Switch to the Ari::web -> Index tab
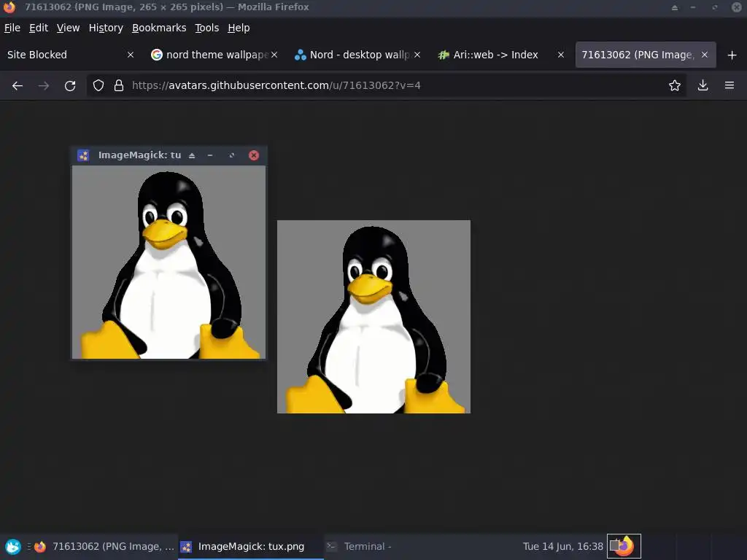This screenshot has width=747, height=560. [501, 55]
